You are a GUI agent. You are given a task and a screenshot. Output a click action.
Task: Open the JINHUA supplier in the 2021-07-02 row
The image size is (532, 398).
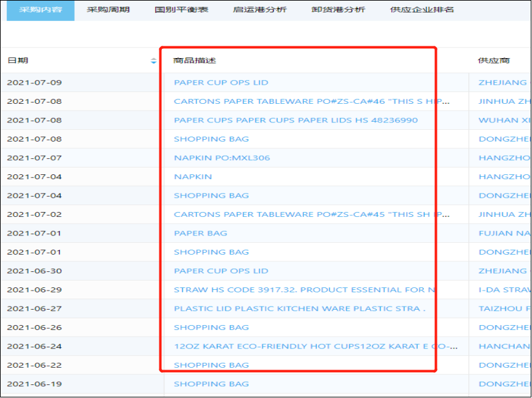click(505, 214)
